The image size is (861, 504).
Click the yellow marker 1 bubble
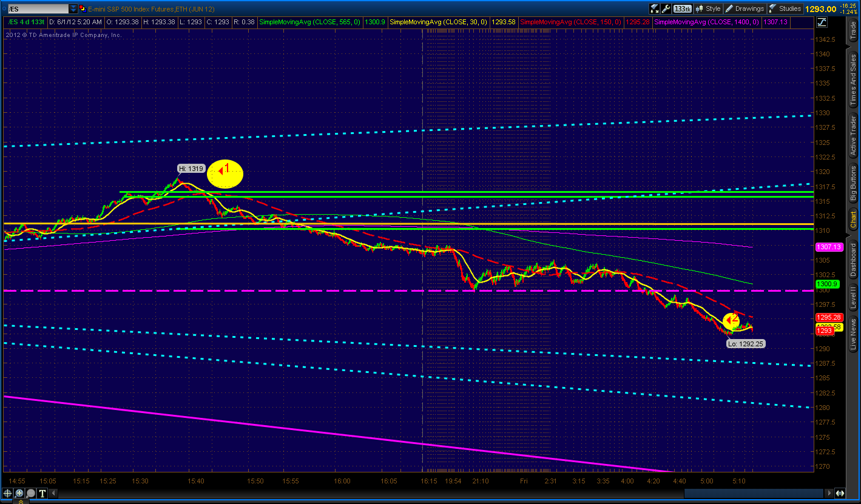(x=225, y=174)
